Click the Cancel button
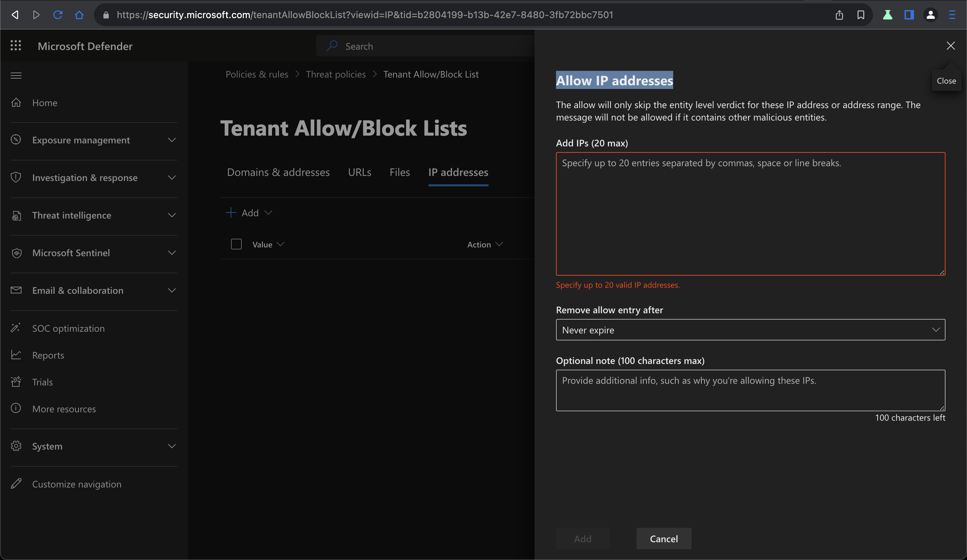 pyautogui.click(x=664, y=538)
